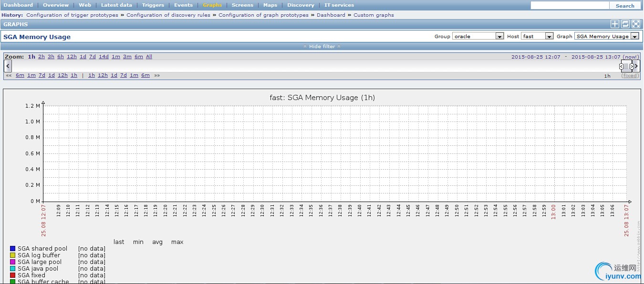644x284 pixels.
Task: Click the search input field
Action: pyautogui.click(x=570, y=5)
